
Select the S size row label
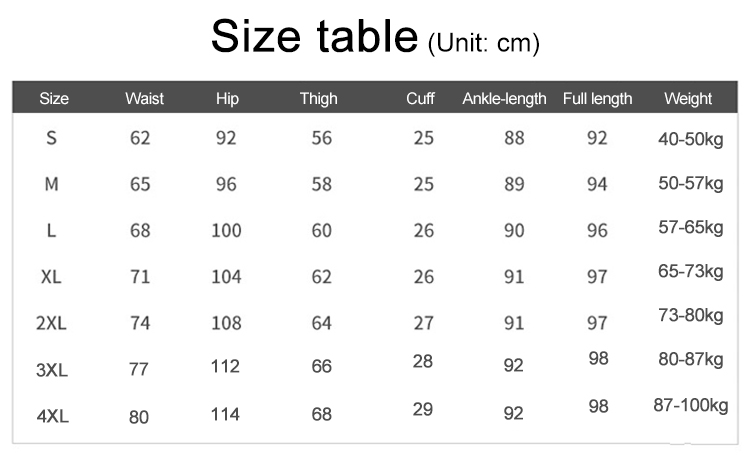pyautogui.click(x=52, y=138)
